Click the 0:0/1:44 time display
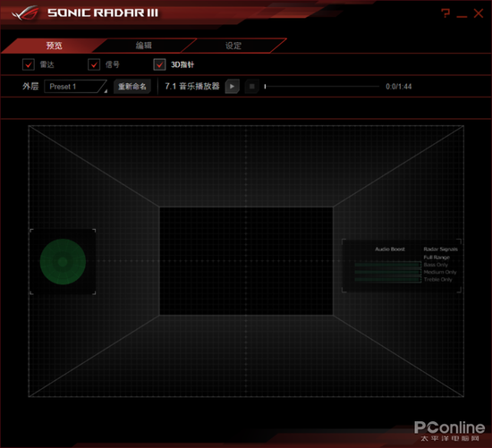The height and width of the screenshot is (448, 492). tap(398, 87)
